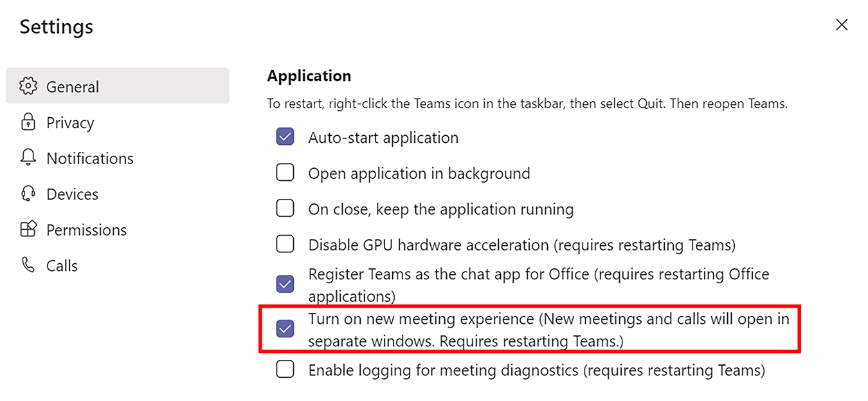Check On close, keep application running
The image size is (868, 401).
(x=285, y=209)
